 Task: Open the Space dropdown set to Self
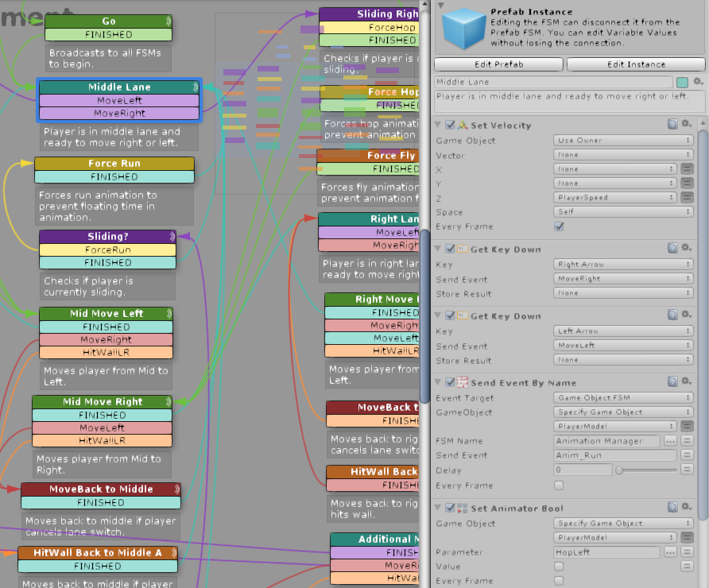pyautogui.click(x=623, y=212)
